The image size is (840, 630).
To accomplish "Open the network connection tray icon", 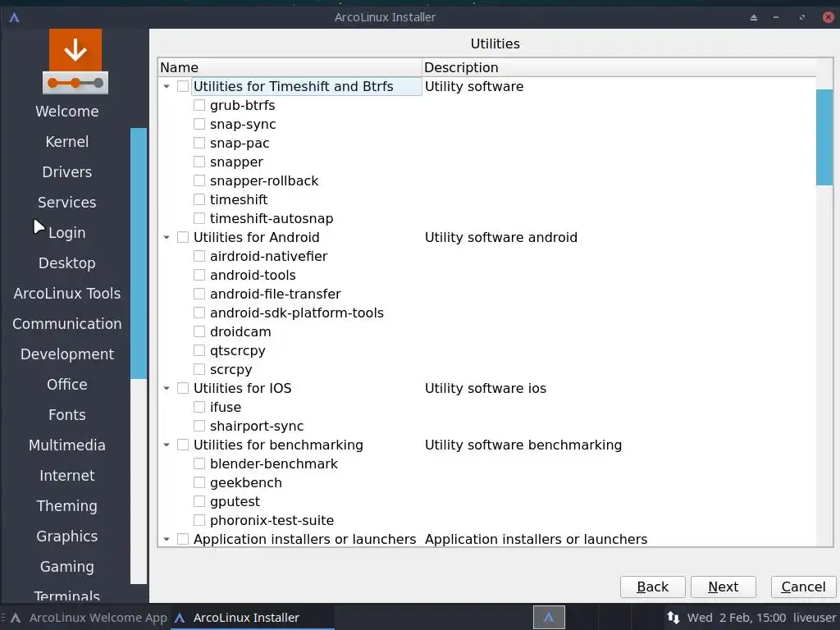I will click(673, 618).
